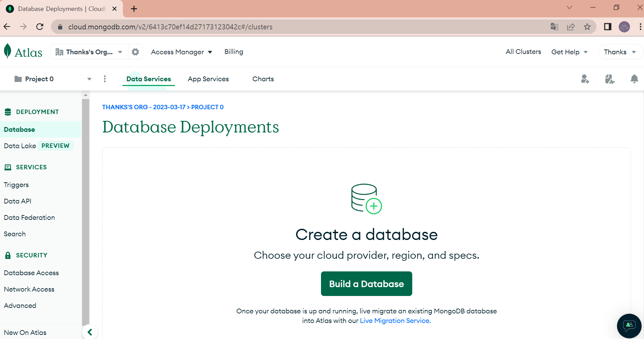Collapse the sidebar with chevron button

[90, 332]
